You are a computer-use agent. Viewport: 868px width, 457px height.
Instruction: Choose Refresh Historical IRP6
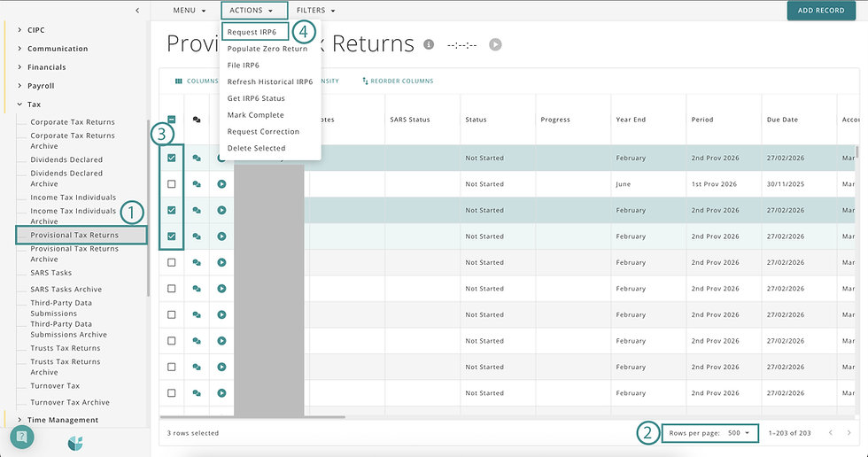270,81
